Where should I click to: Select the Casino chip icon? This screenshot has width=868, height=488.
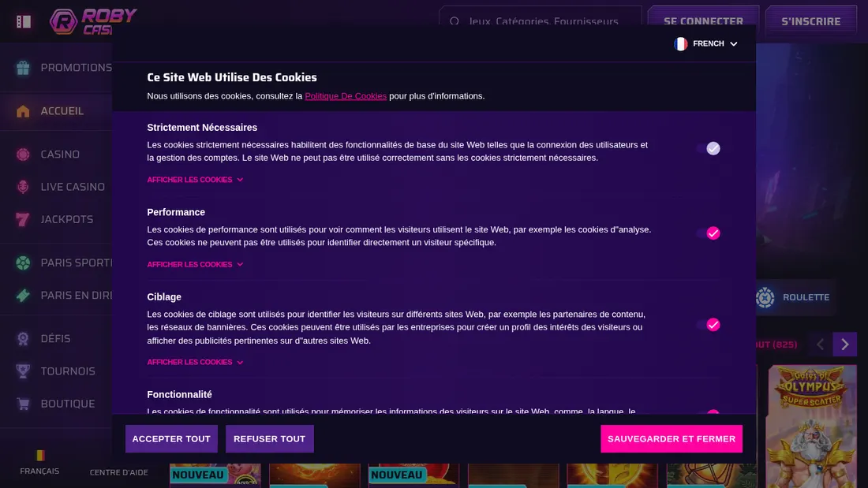point(23,155)
